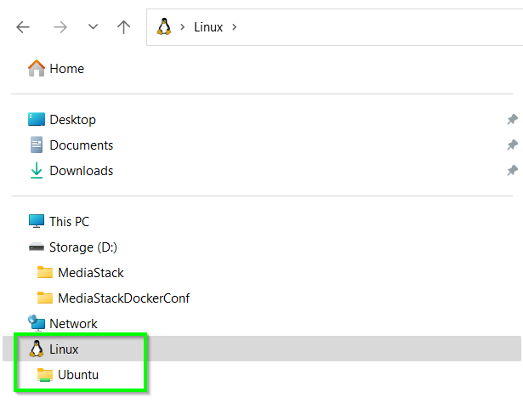Expand the chevron after Linux breadcrumb
The height and width of the screenshot is (420, 523).
point(235,27)
